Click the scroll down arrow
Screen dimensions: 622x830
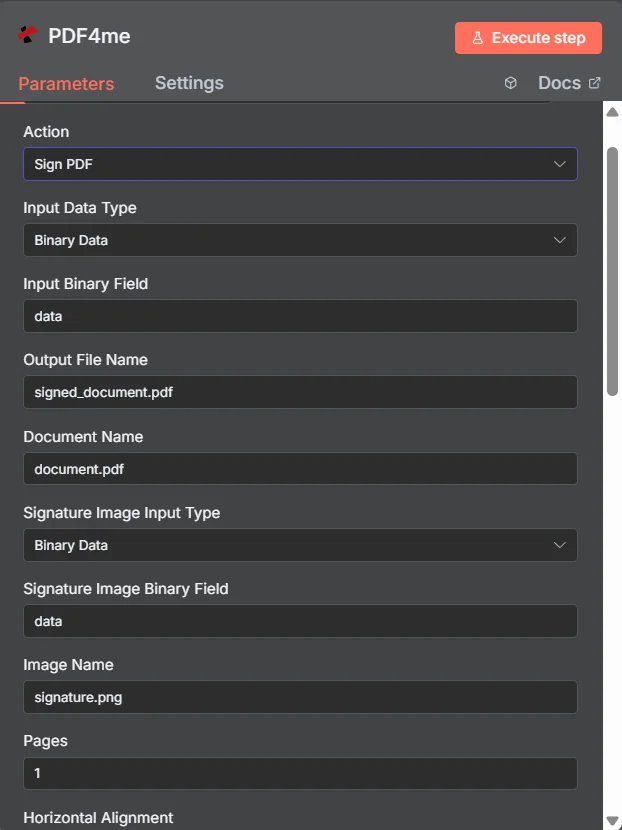click(612, 821)
